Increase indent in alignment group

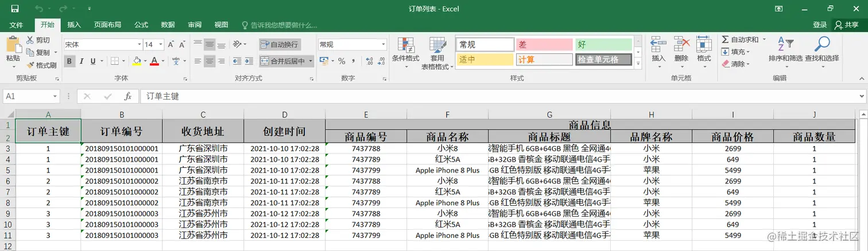point(248,61)
